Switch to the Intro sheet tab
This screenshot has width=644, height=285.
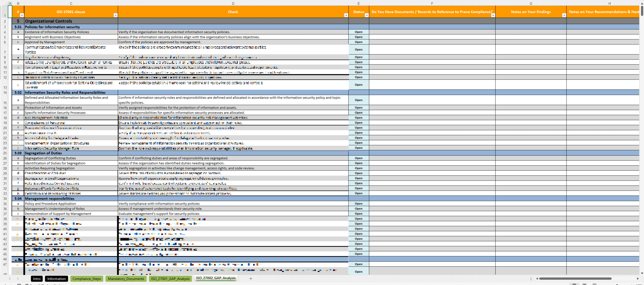(37, 279)
